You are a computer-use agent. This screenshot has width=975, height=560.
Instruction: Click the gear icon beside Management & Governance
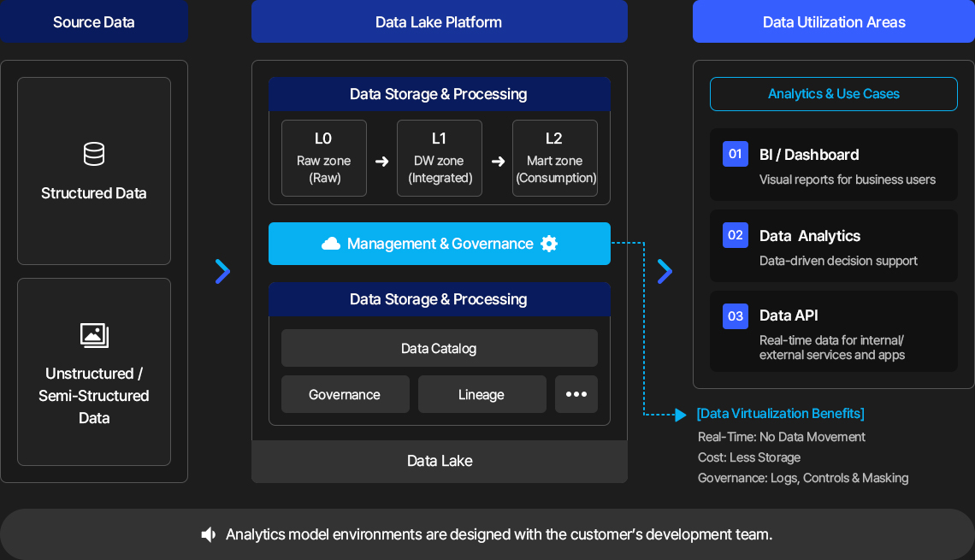(549, 244)
